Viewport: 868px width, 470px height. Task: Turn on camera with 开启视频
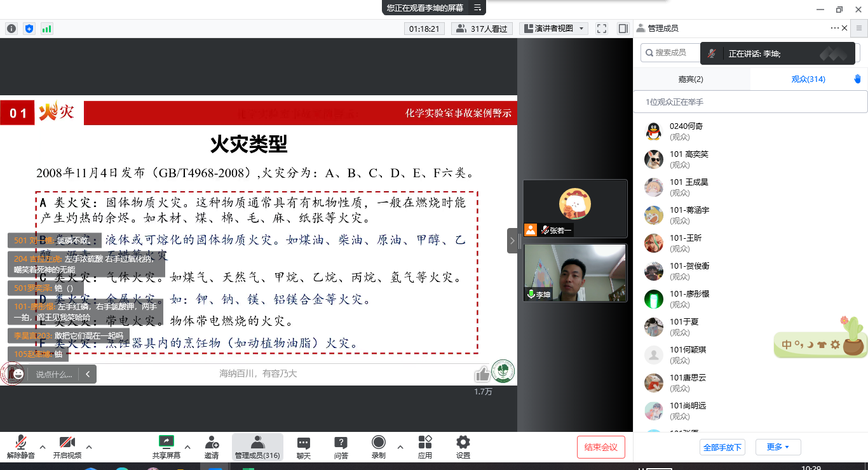(x=67, y=447)
